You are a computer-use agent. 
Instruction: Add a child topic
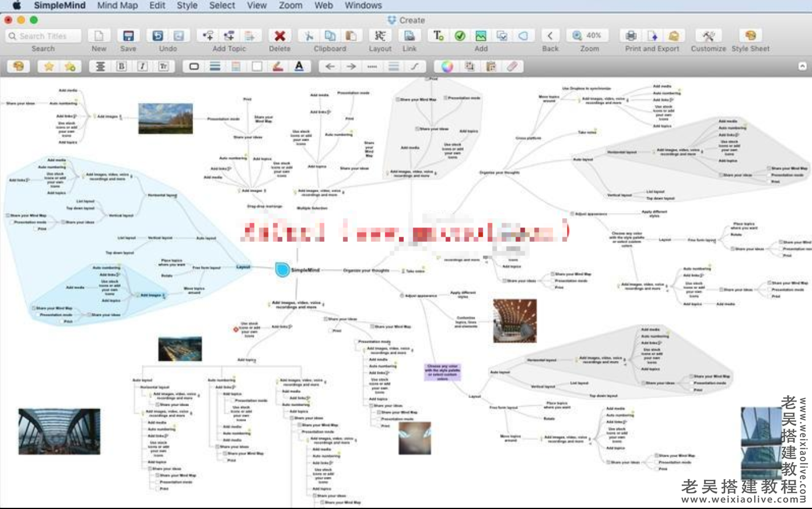coord(208,36)
